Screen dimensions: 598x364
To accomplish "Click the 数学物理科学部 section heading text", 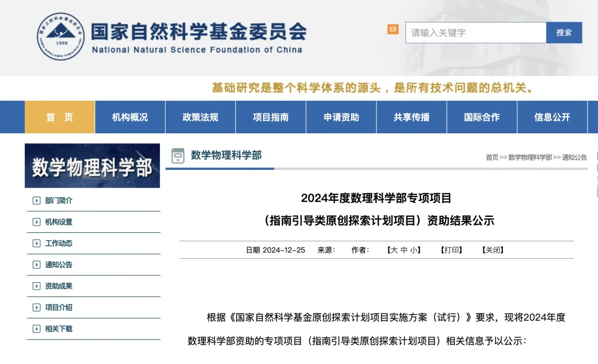I will 226,155.
